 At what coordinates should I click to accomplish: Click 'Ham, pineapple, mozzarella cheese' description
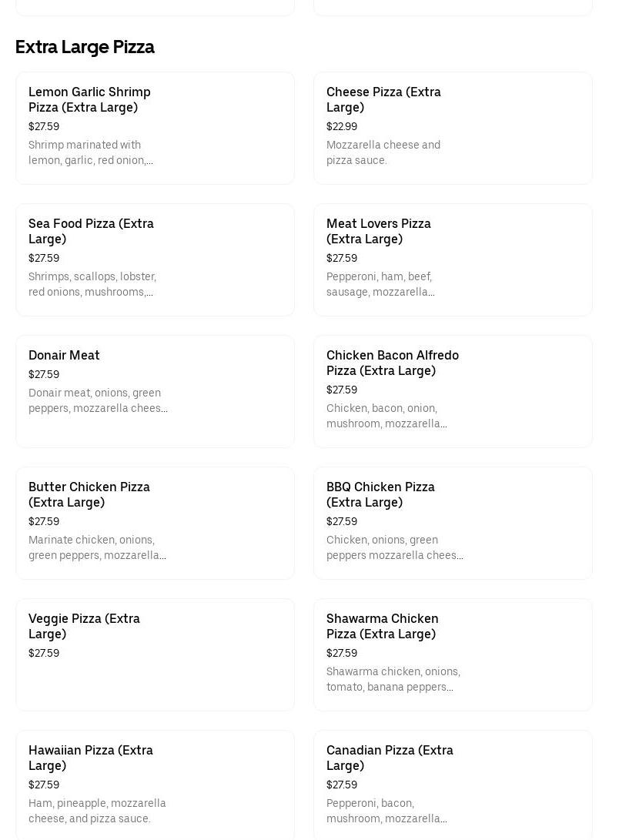[x=97, y=811]
